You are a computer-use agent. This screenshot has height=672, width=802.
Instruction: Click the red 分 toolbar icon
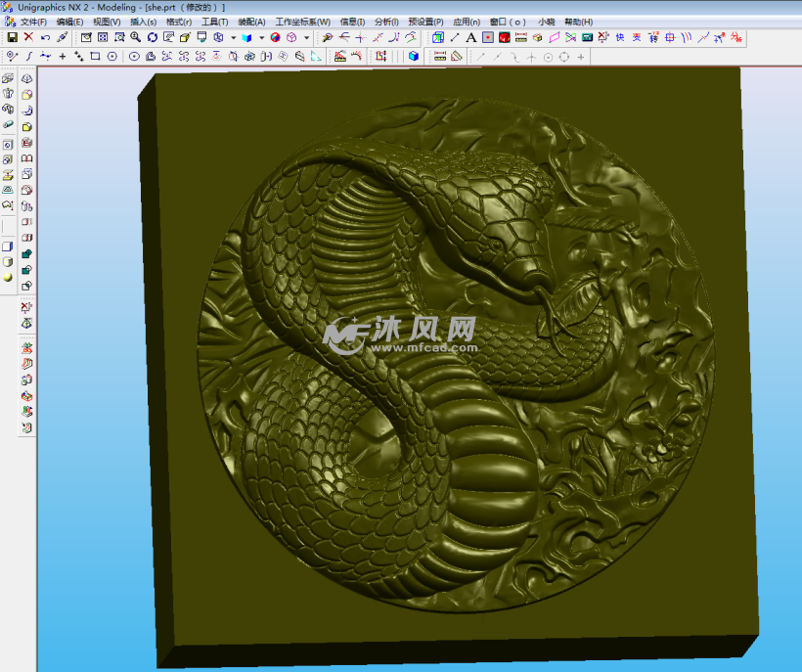point(736,37)
